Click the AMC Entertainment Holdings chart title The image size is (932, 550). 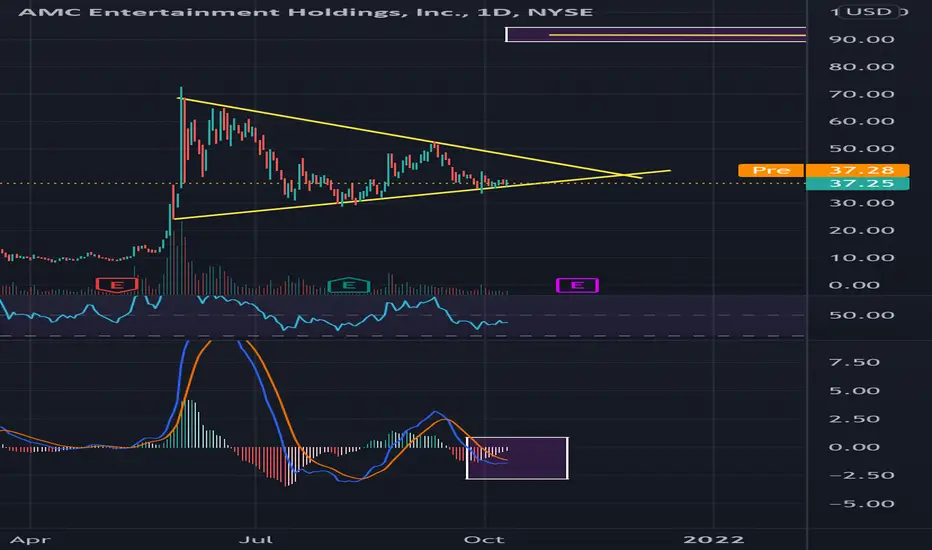pos(306,12)
